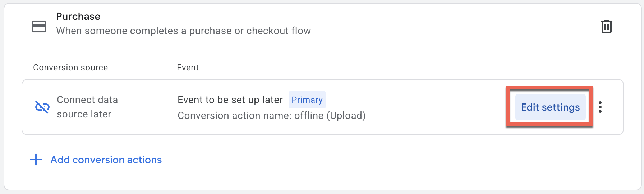Open the Add conversion actions link

pyautogui.click(x=106, y=160)
